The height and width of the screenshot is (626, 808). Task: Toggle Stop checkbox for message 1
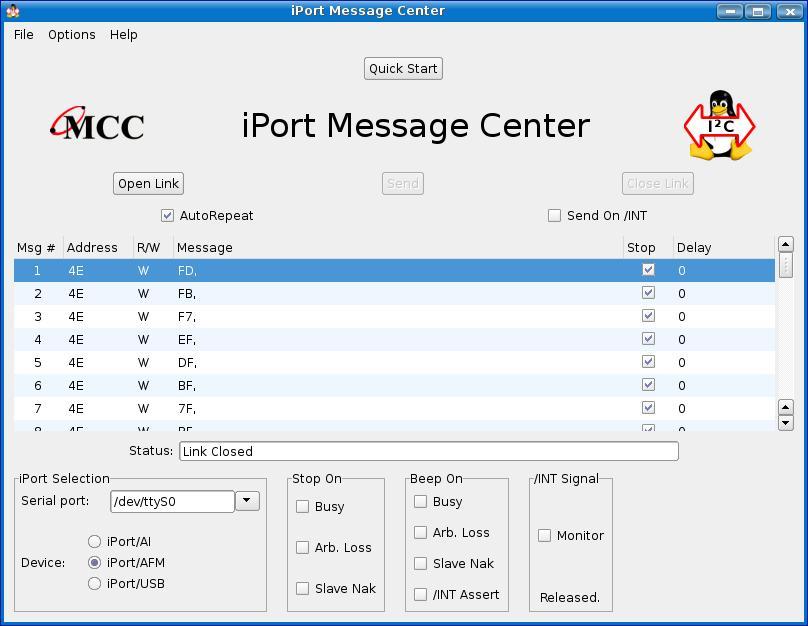click(x=648, y=270)
